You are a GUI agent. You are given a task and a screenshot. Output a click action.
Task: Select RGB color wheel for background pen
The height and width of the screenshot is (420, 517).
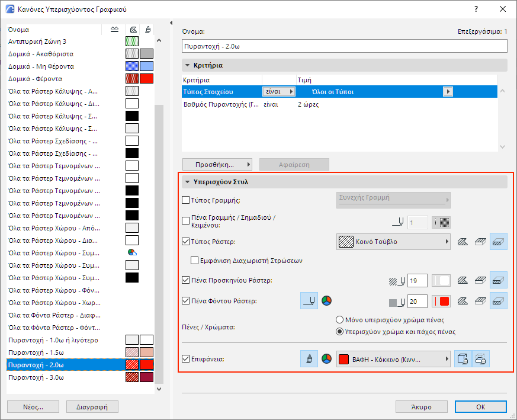326,301
